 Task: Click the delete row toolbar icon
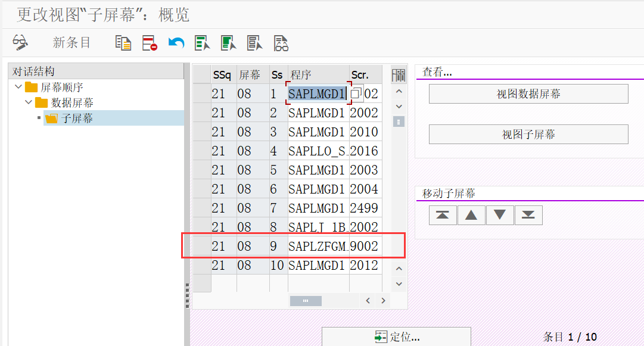(x=150, y=43)
